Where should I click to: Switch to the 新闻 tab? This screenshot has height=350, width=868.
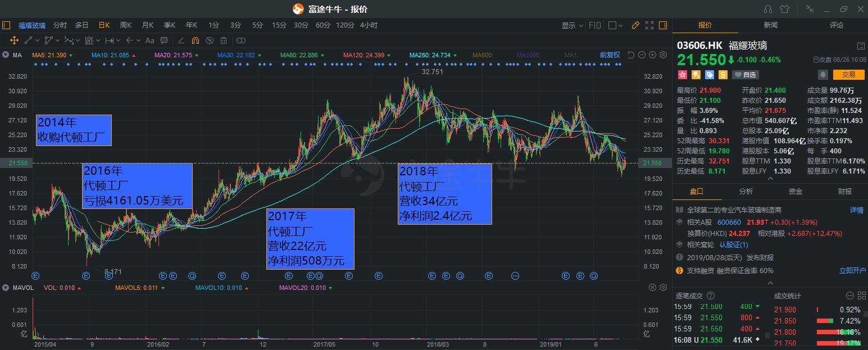point(770,25)
